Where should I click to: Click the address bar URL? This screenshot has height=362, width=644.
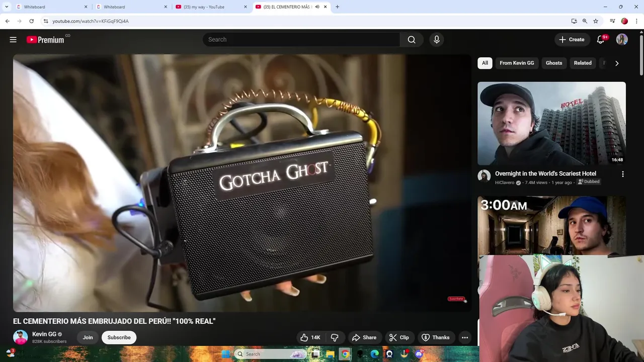[x=91, y=21]
